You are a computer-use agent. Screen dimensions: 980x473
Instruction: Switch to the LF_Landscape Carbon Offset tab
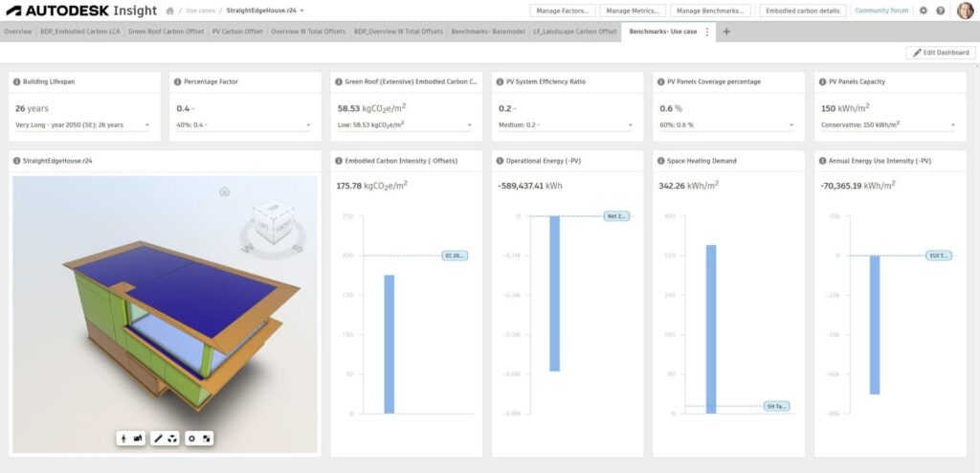coord(575,32)
